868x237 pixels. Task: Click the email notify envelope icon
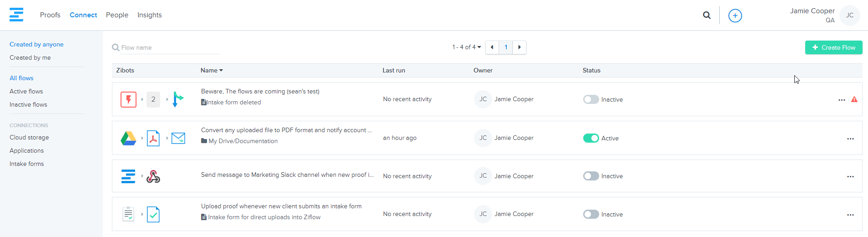(178, 138)
